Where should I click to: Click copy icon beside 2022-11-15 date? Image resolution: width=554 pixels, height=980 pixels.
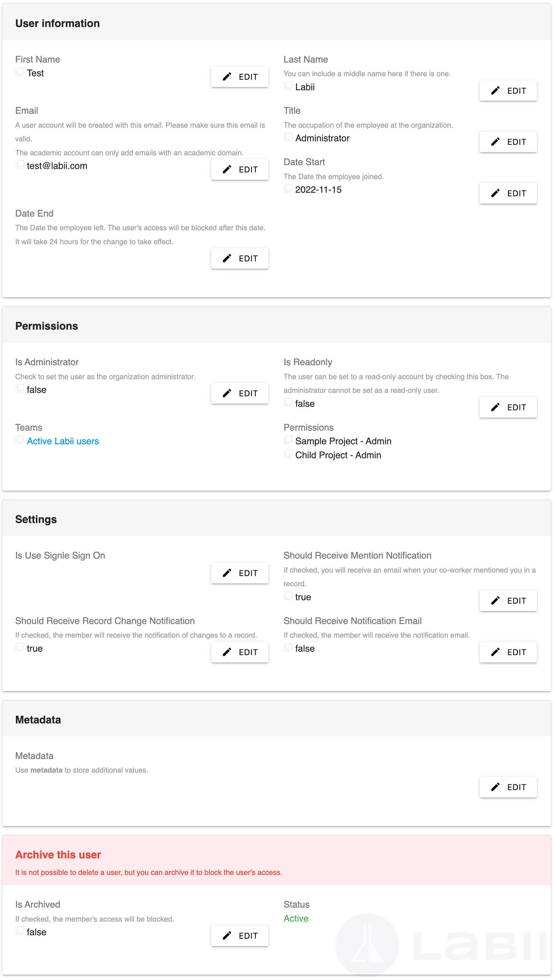tap(288, 188)
